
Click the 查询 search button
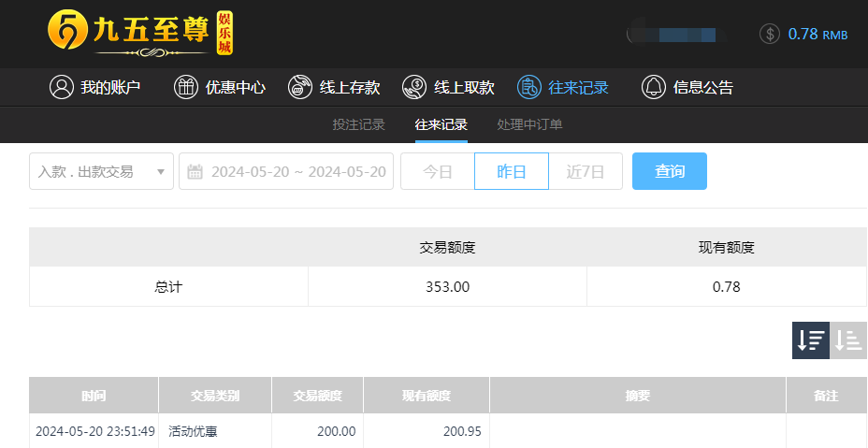pos(670,171)
